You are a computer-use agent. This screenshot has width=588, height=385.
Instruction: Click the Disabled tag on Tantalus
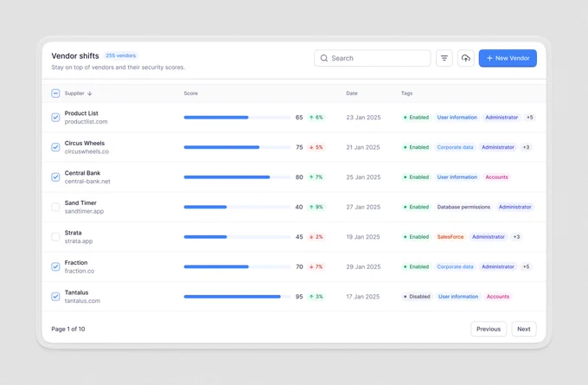point(417,297)
